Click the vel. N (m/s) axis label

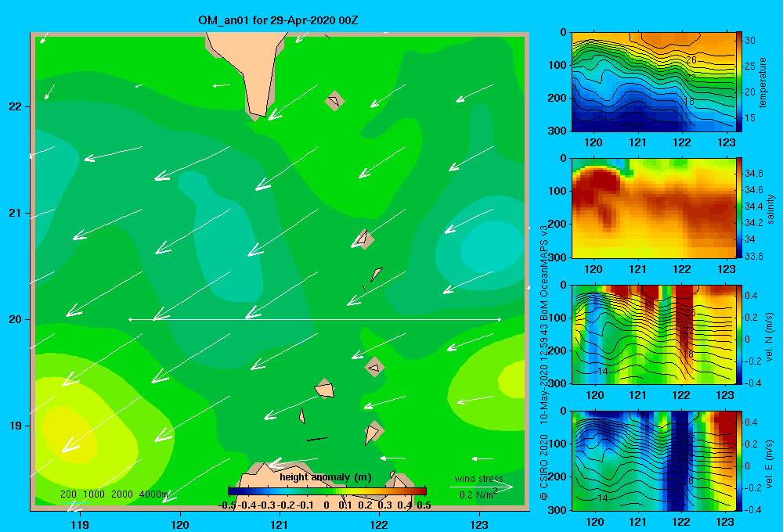(x=770, y=337)
